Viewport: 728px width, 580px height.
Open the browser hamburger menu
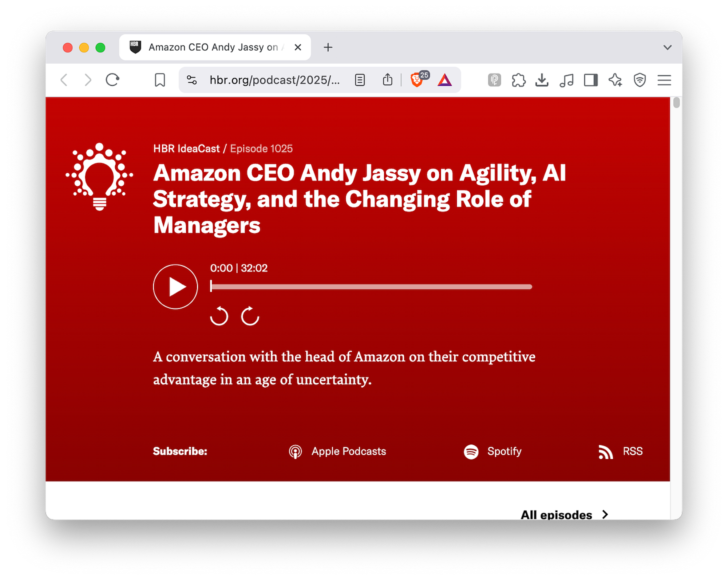coord(664,80)
